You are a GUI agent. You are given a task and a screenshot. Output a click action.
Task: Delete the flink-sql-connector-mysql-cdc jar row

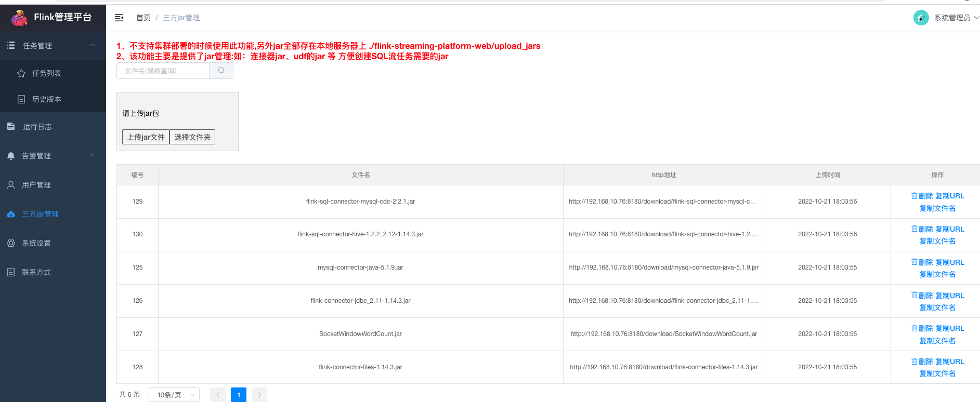[922, 196]
